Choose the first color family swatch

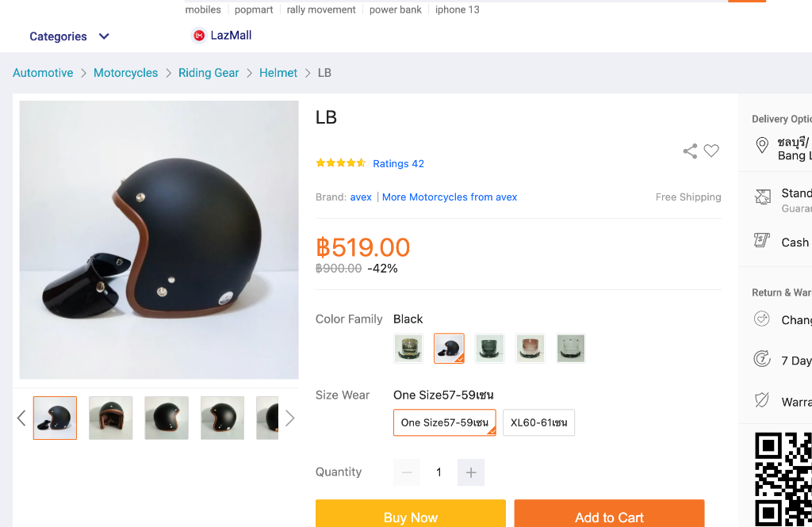[408, 348]
